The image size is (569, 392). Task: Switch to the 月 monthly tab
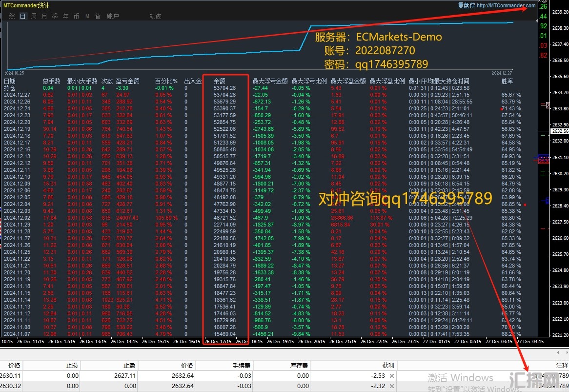coord(44,16)
